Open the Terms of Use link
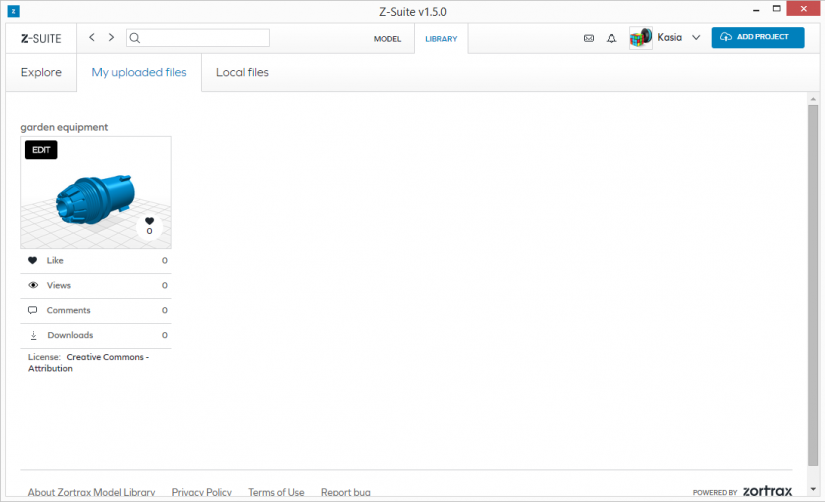 (276, 492)
